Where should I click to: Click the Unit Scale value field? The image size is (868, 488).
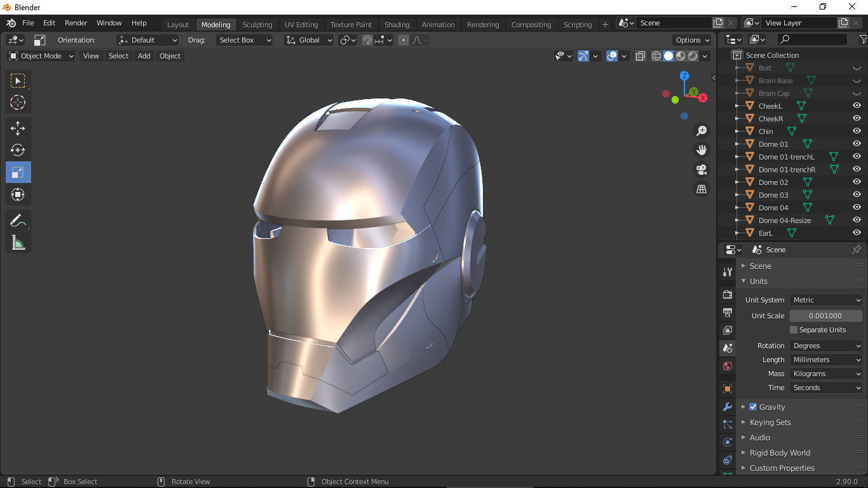[x=826, y=316]
